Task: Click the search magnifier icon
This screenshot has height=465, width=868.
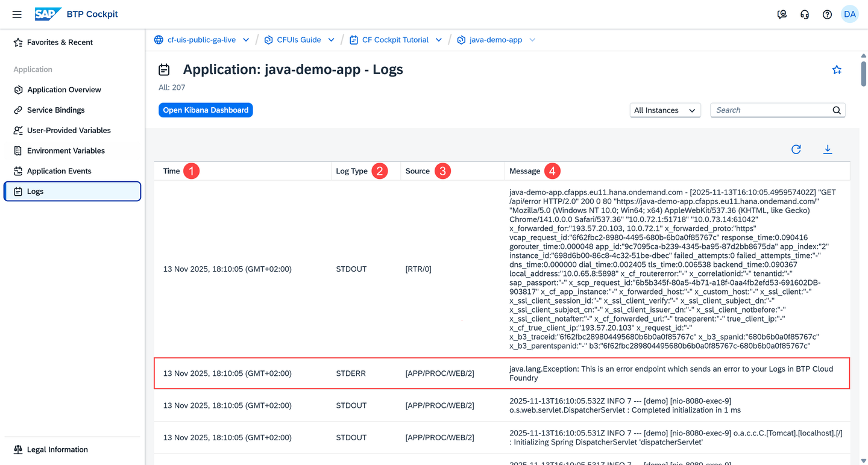Action: point(837,110)
